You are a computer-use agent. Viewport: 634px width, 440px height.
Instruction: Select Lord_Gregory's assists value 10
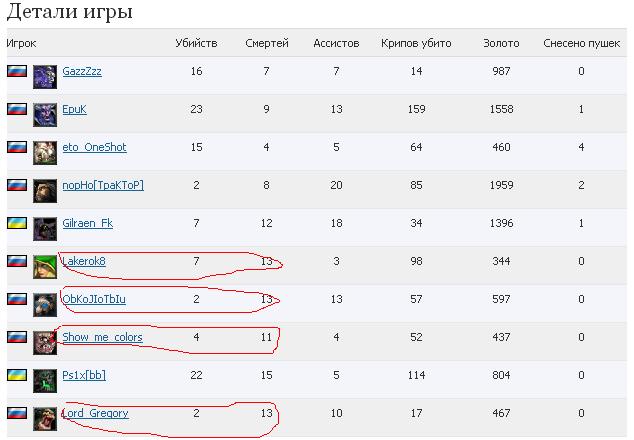click(336, 413)
